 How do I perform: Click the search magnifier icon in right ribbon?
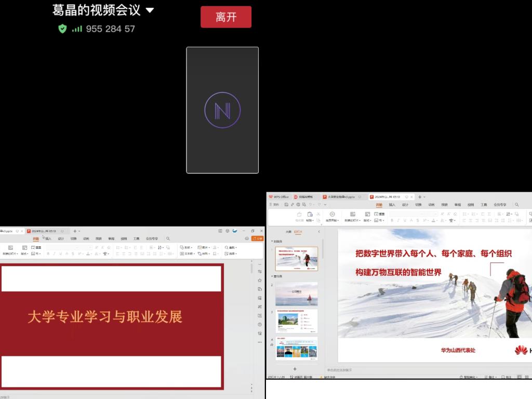(516, 205)
